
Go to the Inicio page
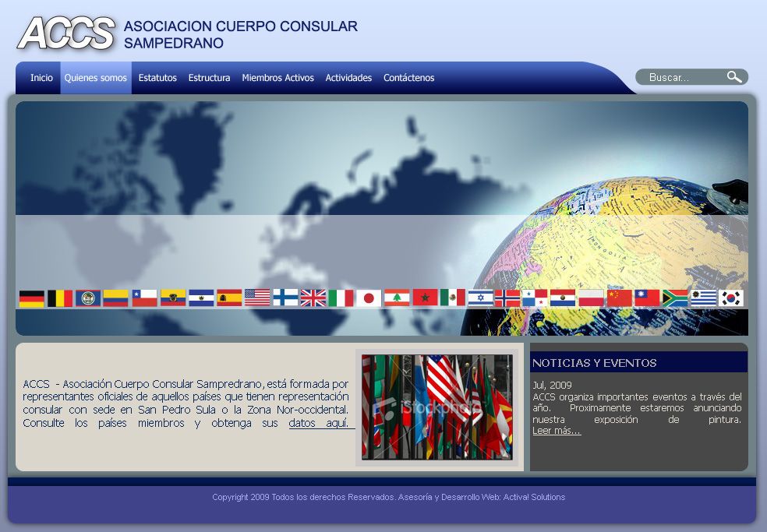tap(41, 78)
